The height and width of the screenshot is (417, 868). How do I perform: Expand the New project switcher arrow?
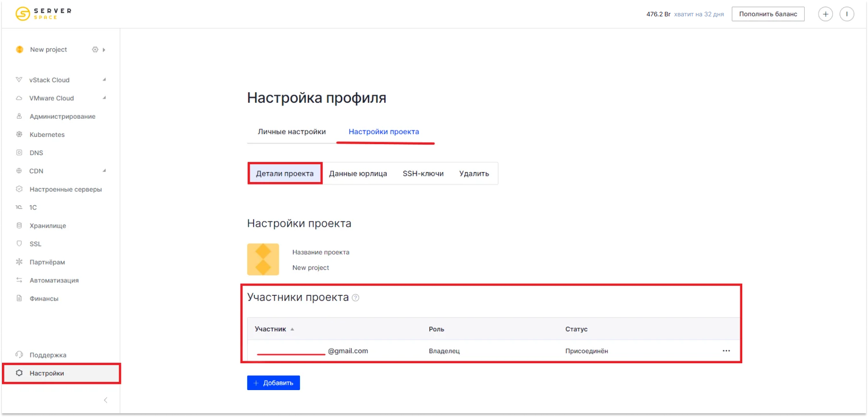point(104,49)
